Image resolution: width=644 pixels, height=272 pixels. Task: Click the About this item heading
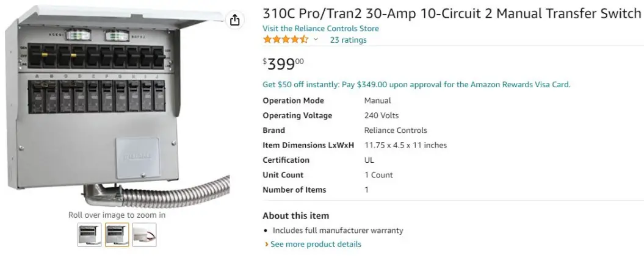point(295,215)
